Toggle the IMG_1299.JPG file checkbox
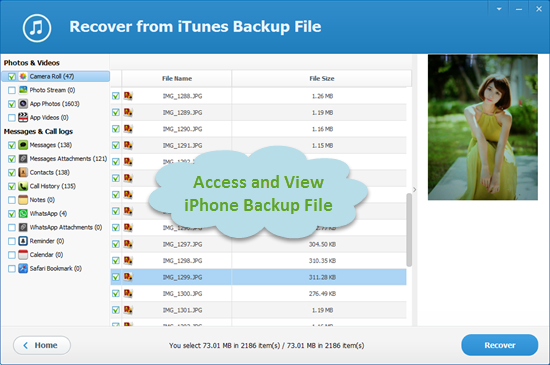Image resolution: width=550 pixels, height=365 pixels. click(116, 277)
